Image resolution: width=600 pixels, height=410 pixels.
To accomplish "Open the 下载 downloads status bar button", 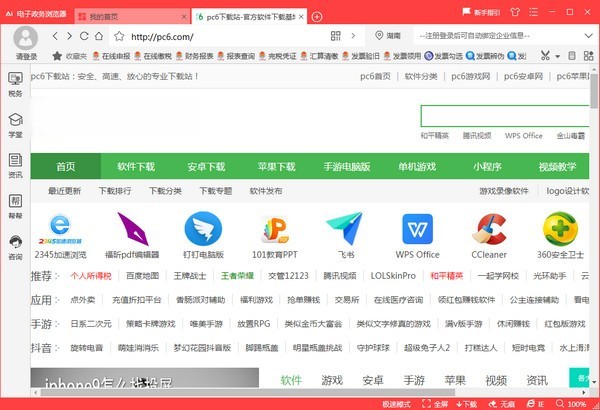I will [x=466, y=404].
